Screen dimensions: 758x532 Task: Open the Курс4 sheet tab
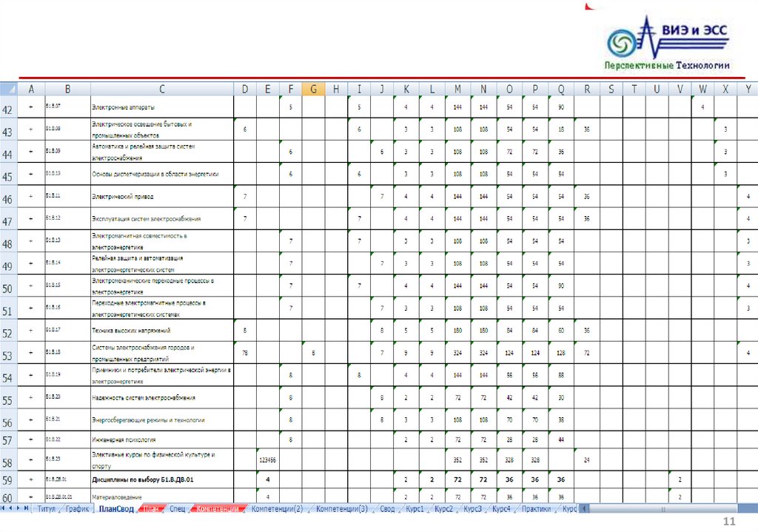pyautogui.click(x=501, y=509)
